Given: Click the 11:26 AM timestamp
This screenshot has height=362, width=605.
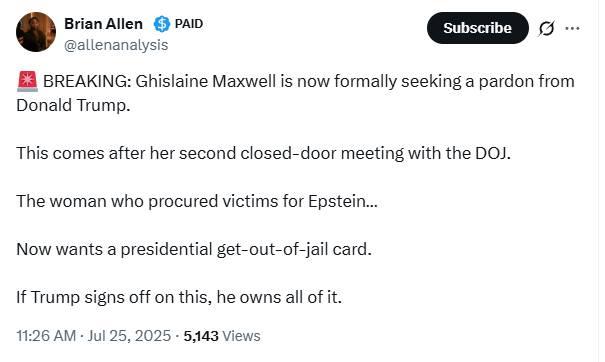Looking at the screenshot, I should 46,336.
